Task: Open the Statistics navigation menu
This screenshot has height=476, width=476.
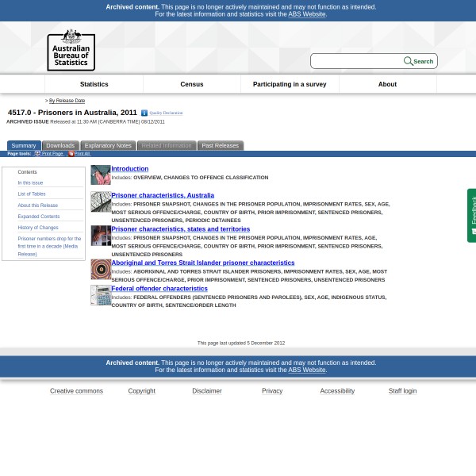Action: (x=94, y=84)
